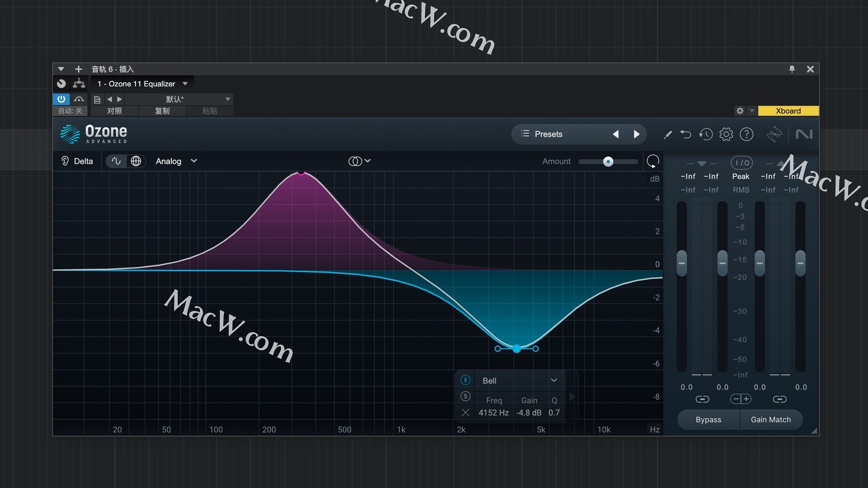
Task: Adjust the left input gain fader
Action: [682, 263]
